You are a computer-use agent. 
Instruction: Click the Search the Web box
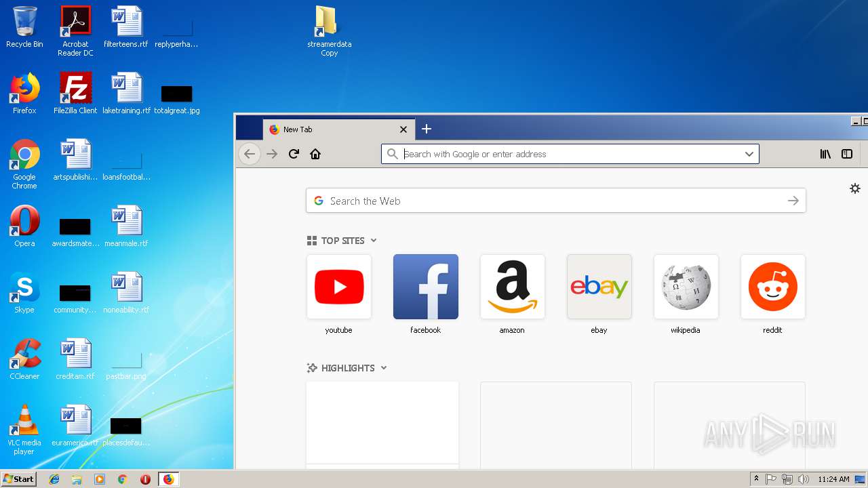click(556, 201)
